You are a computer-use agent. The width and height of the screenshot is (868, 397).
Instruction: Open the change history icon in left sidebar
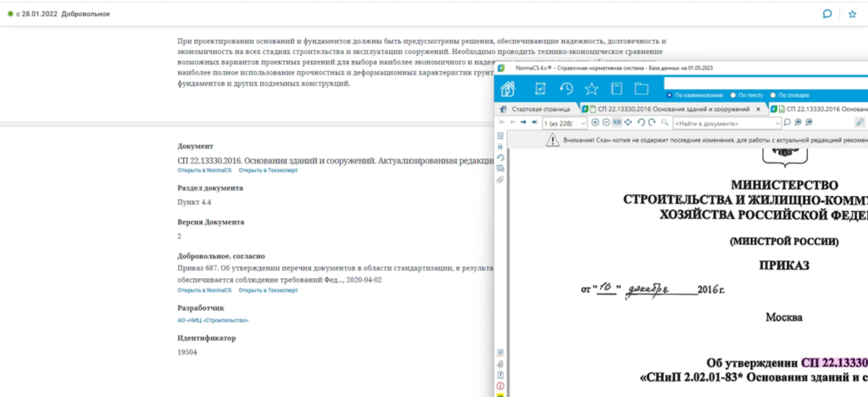pos(500,158)
